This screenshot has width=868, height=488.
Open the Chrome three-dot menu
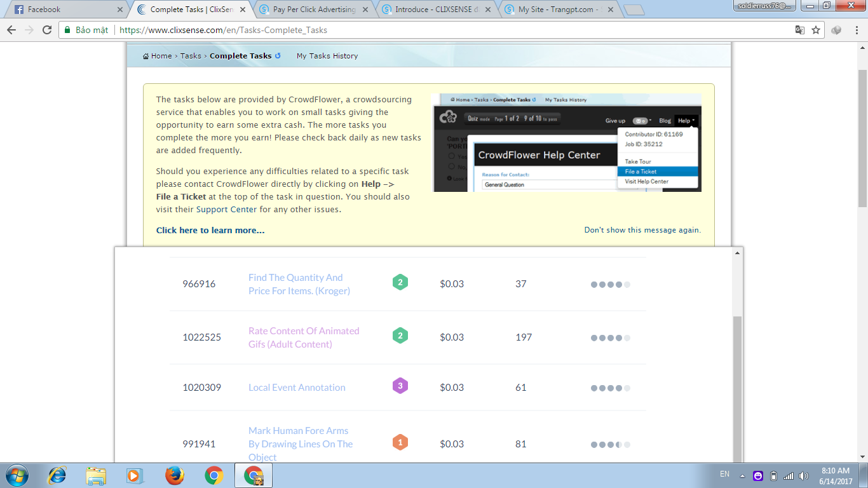click(x=855, y=30)
